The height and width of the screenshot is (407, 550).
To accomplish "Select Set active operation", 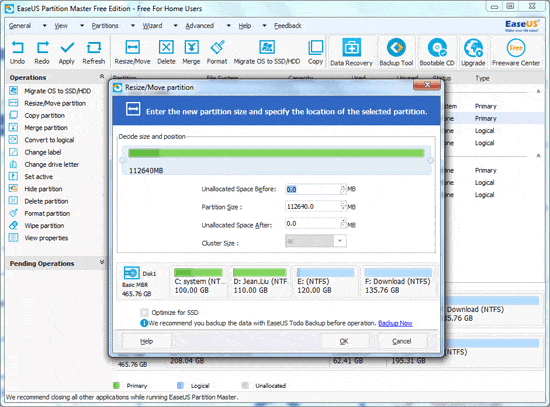I will (31, 176).
